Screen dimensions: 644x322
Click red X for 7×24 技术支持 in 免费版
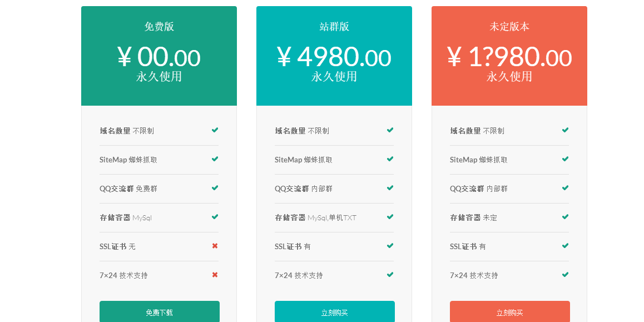click(x=215, y=275)
